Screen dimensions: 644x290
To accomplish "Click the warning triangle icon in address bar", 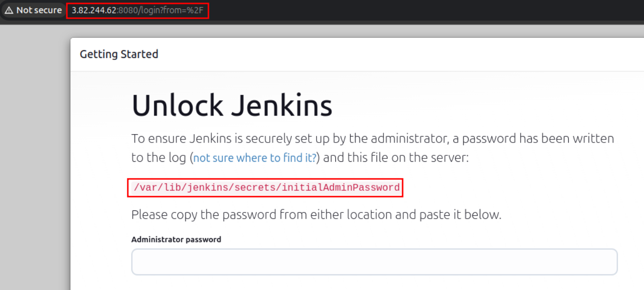I will (8, 10).
